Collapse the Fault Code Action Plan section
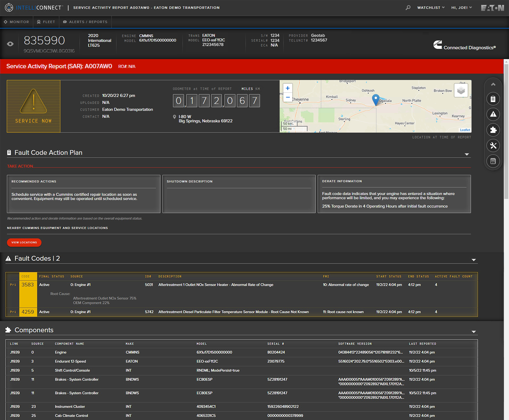Screen dimensions: 509x420 (467, 154)
